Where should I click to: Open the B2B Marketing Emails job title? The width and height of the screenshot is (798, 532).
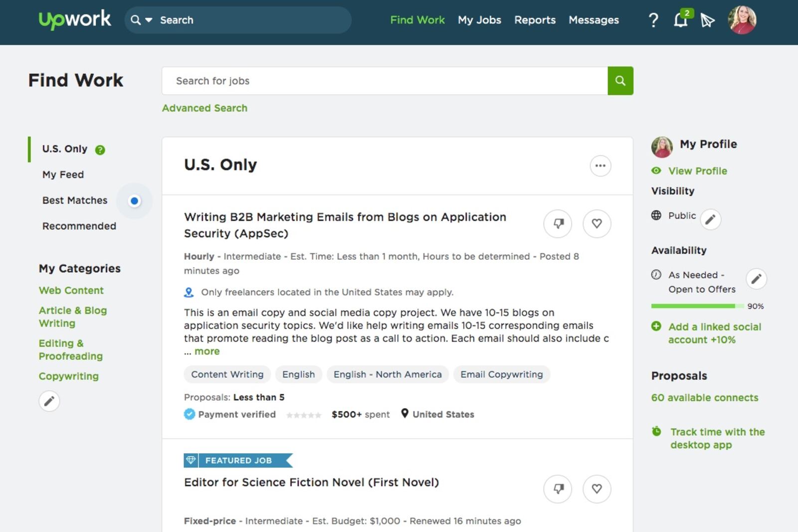(345, 225)
